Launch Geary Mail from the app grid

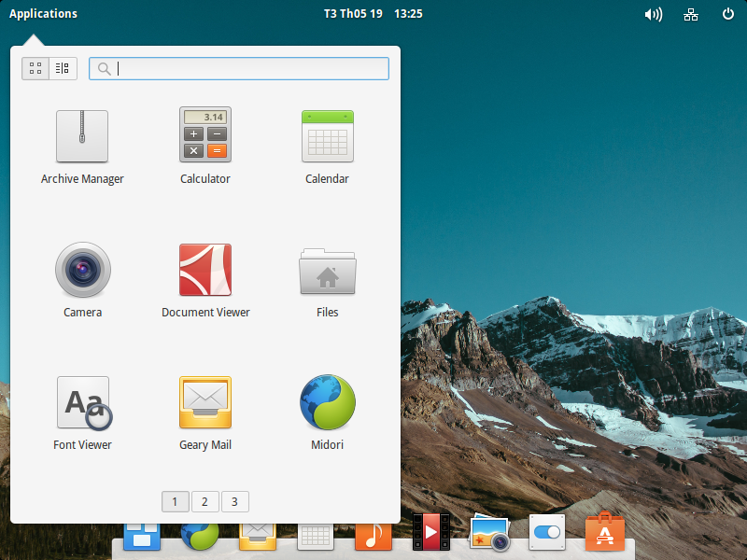pos(205,413)
